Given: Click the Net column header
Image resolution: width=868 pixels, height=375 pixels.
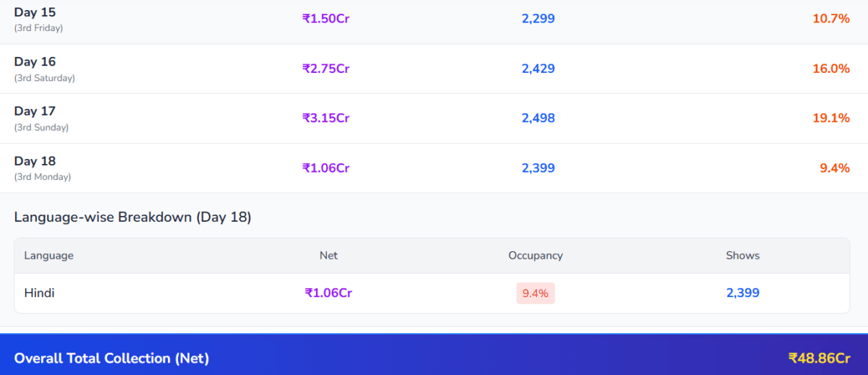Looking at the screenshot, I should (x=328, y=256).
